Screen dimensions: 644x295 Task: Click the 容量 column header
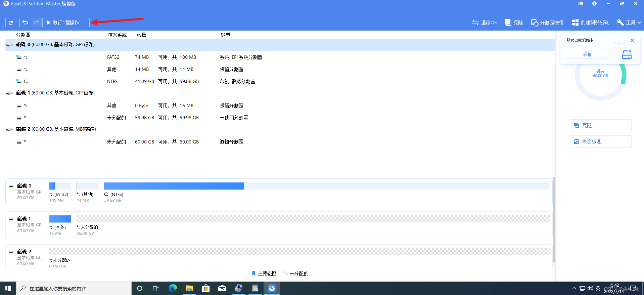(141, 35)
